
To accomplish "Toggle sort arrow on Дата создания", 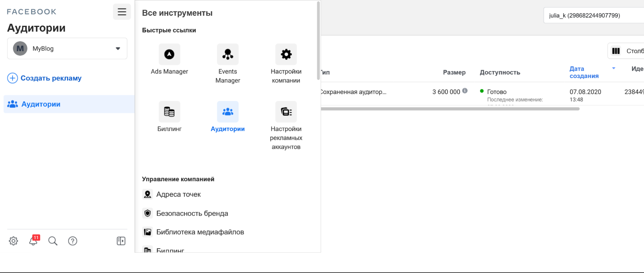I will tap(614, 68).
